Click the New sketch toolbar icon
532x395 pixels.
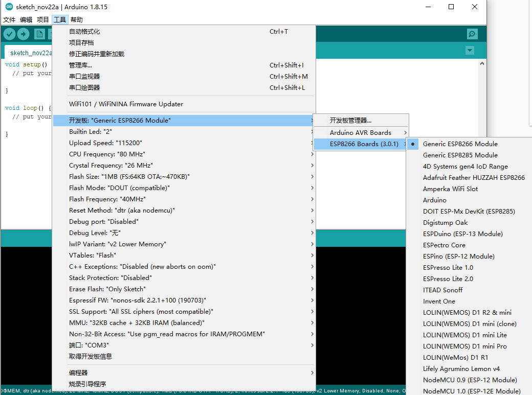pos(39,34)
